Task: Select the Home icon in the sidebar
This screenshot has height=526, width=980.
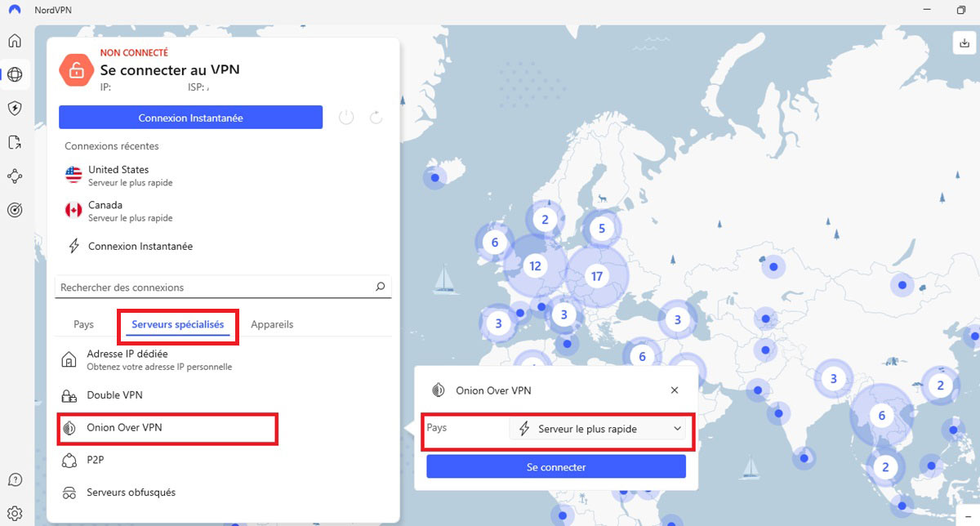Action: tap(15, 40)
